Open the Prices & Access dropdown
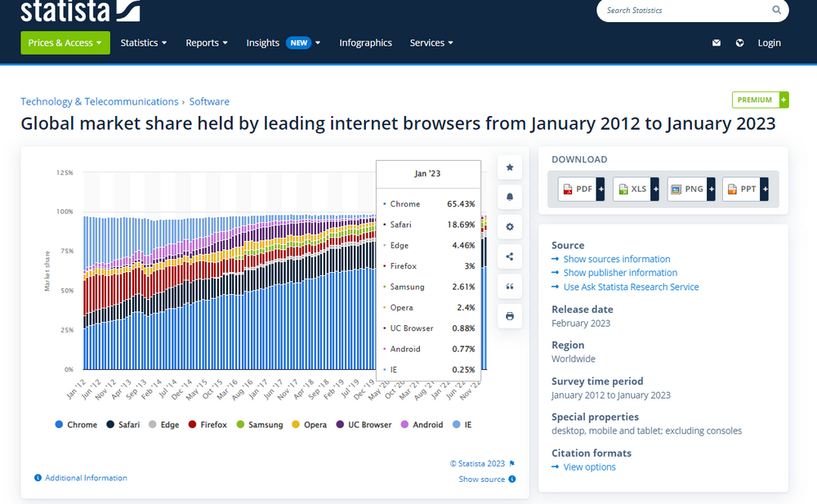The image size is (817, 504). point(65,42)
